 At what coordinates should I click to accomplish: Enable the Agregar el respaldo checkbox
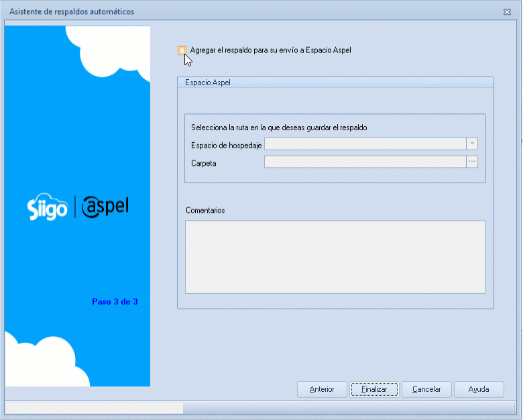click(182, 50)
